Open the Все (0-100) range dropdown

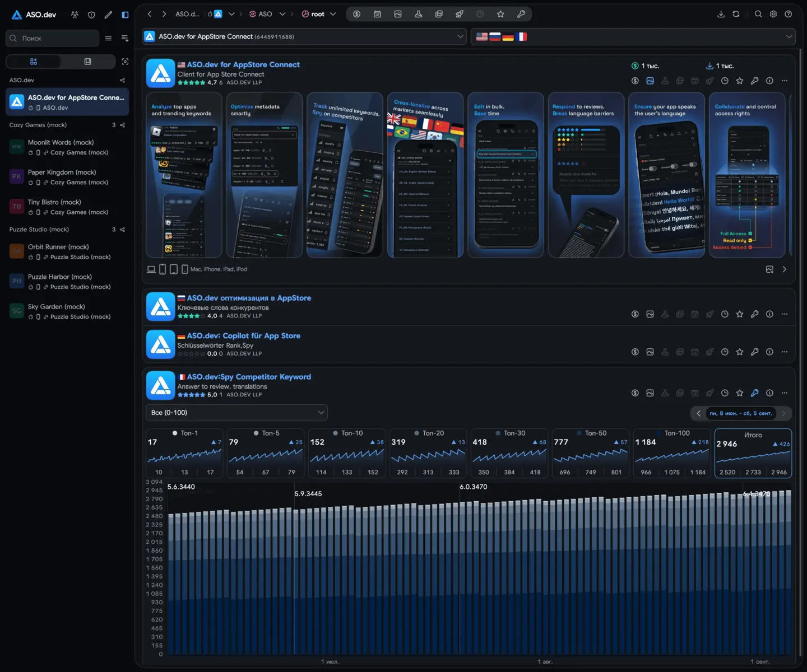(x=236, y=413)
